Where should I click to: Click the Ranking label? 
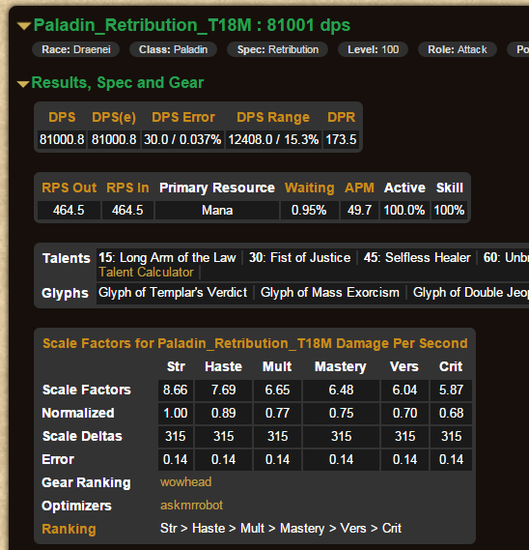coord(69,529)
